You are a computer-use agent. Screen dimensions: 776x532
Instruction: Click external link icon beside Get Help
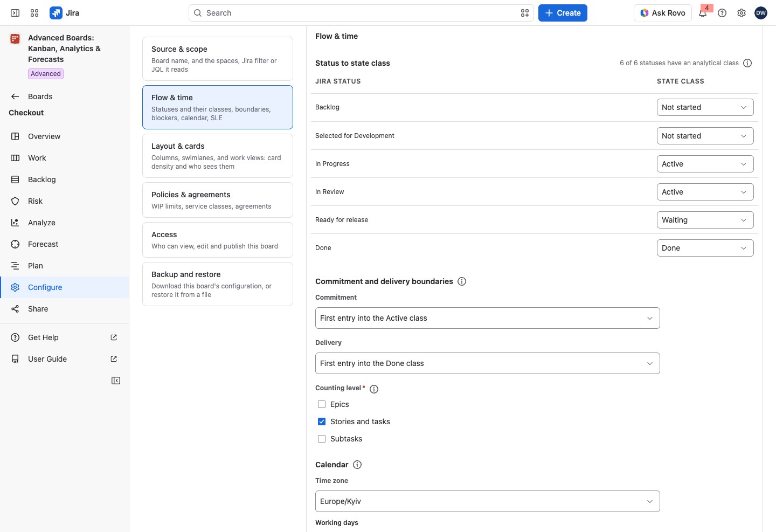[114, 337]
